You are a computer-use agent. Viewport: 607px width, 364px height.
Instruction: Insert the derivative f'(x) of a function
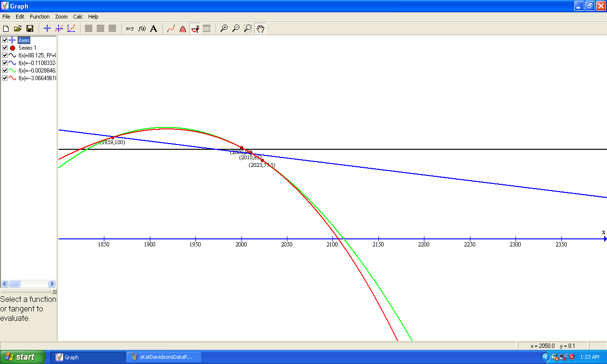[141, 28]
